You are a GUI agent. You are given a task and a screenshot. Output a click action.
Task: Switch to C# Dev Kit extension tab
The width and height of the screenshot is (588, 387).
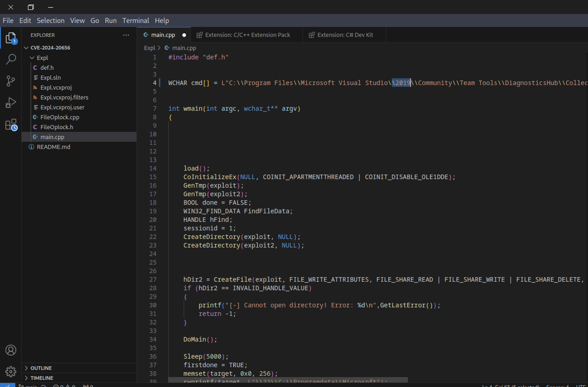tap(345, 35)
